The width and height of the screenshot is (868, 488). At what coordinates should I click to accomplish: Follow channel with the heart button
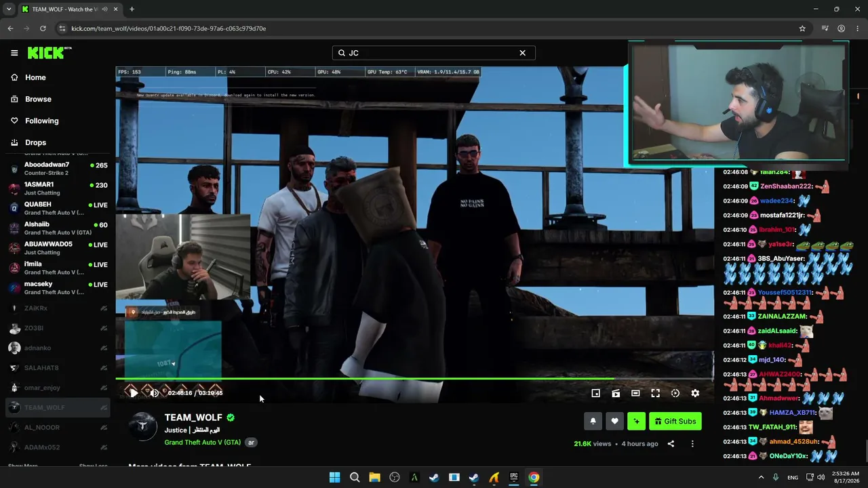[x=614, y=422]
